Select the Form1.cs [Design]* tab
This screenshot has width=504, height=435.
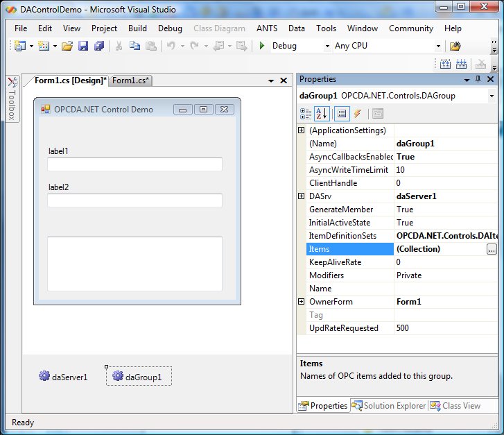click(70, 80)
